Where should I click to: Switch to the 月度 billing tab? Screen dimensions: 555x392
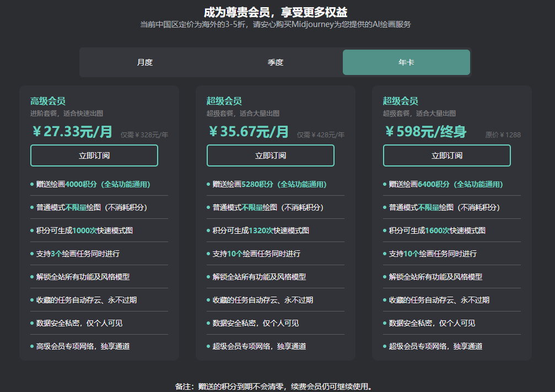click(144, 62)
